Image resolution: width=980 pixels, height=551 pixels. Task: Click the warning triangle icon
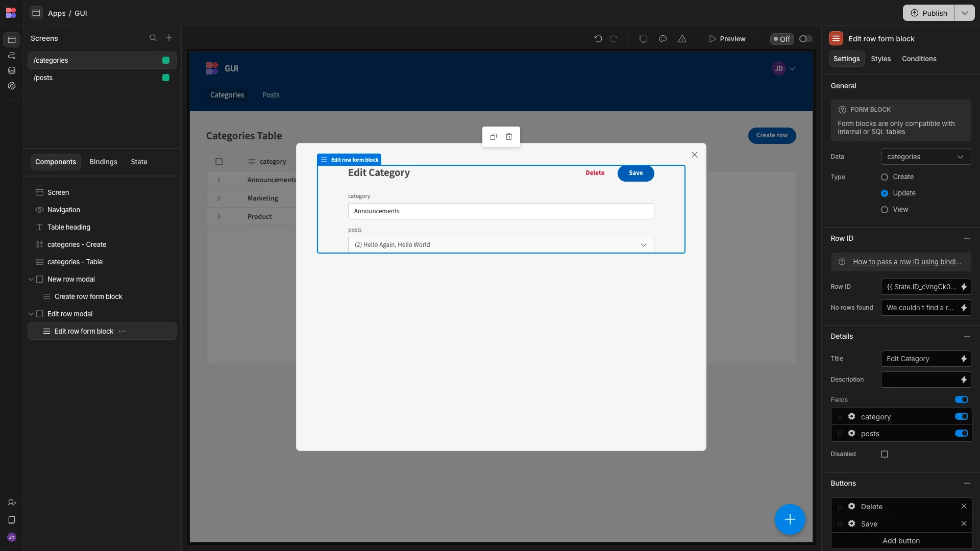(682, 39)
